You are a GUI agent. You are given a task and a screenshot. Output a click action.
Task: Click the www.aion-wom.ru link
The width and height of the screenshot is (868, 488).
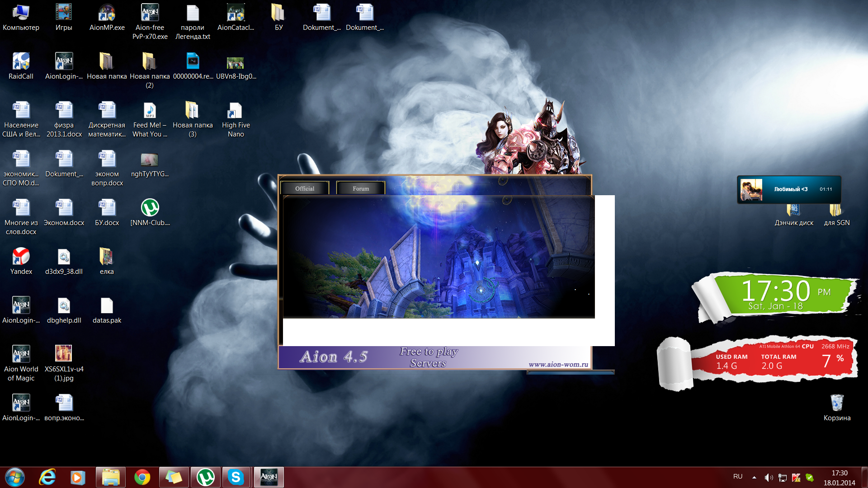click(x=558, y=364)
